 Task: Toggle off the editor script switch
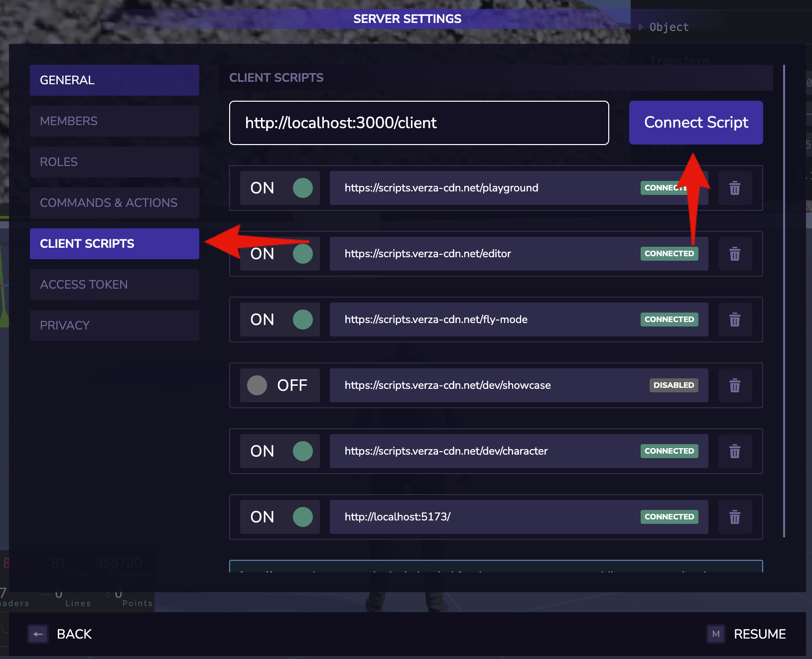tap(280, 254)
